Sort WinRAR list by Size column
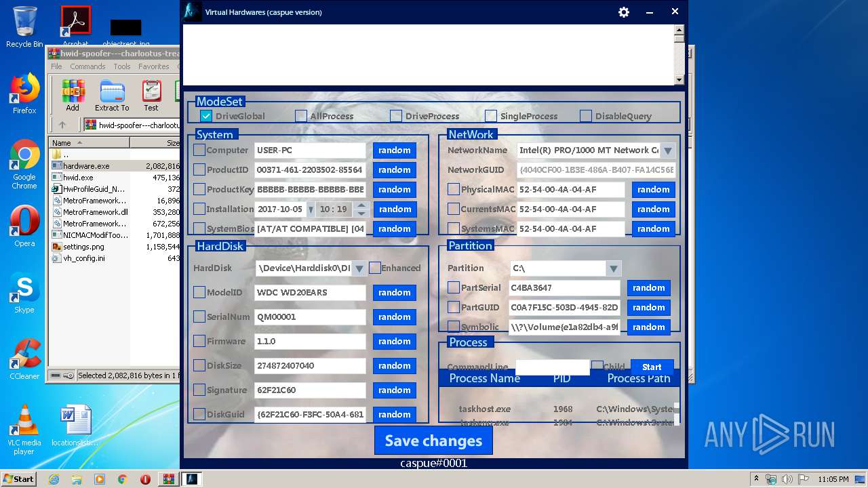868x488 pixels. pyautogui.click(x=155, y=143)
